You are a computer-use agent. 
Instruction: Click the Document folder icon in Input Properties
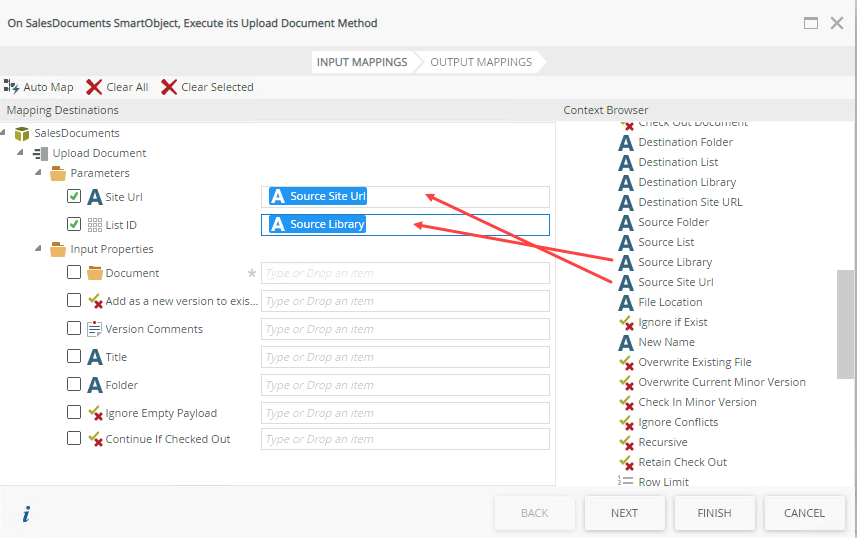coord(95,273)
